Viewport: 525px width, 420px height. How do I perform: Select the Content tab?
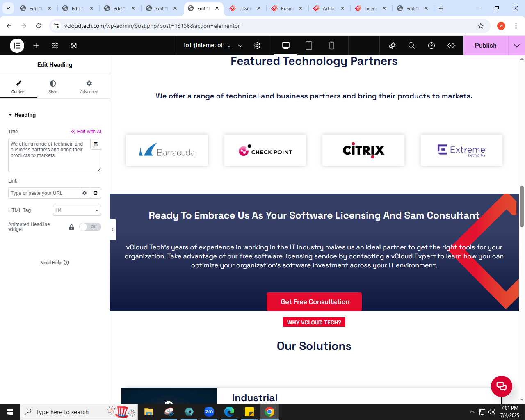(18, 87)
